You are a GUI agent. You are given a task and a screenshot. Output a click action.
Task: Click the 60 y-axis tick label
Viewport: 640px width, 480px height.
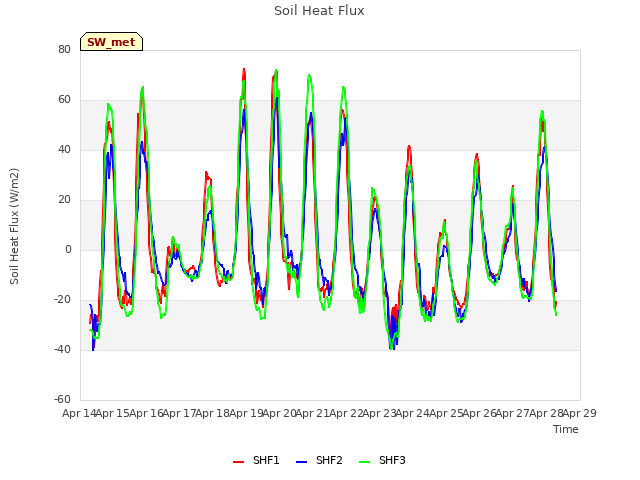pyautogui.click(x=64, y=100)
